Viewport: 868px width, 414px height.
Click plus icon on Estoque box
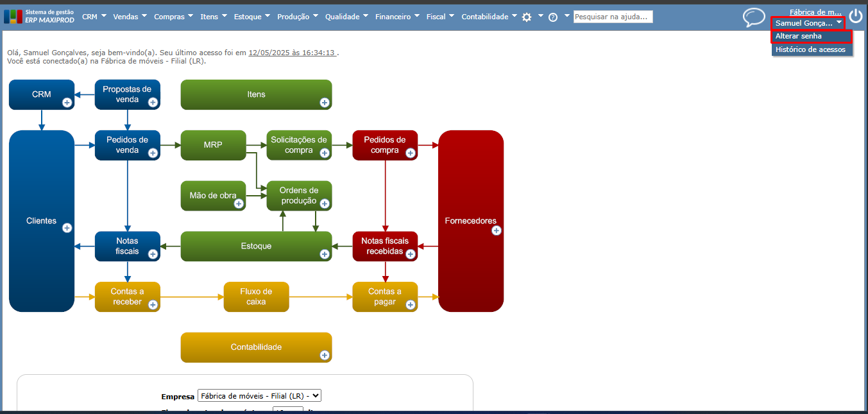tap(325, 254)
